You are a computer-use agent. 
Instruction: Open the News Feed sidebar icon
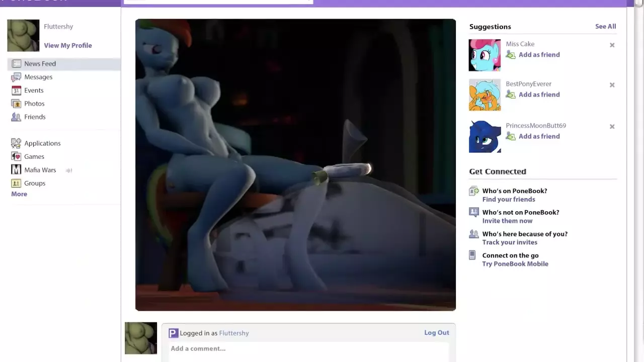pyautogui.click(x=16, y=64)
